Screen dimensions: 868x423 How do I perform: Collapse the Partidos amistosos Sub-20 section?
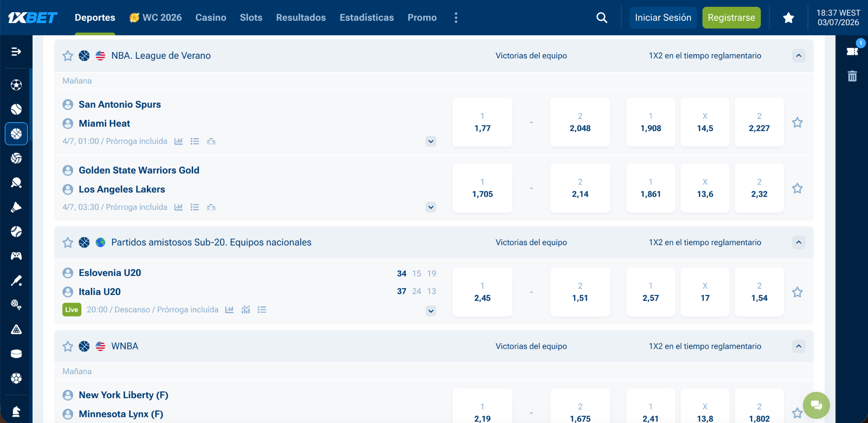pyautogui.click(x=799, y=242)
